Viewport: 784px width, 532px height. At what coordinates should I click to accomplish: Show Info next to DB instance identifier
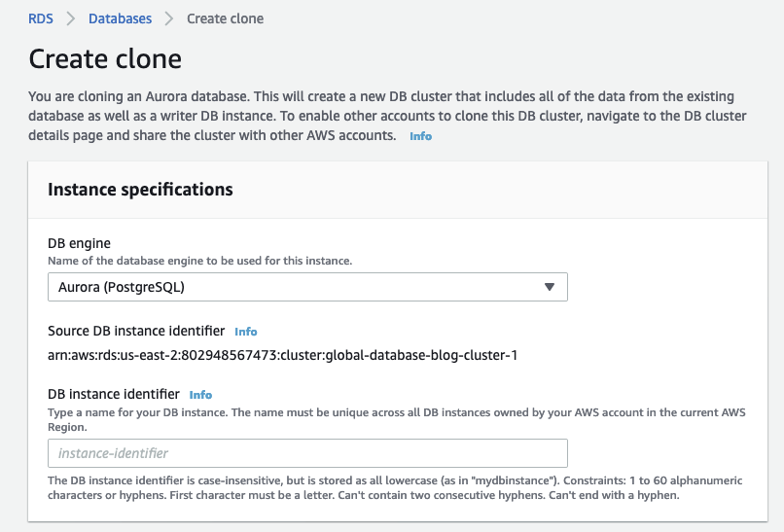200,395
